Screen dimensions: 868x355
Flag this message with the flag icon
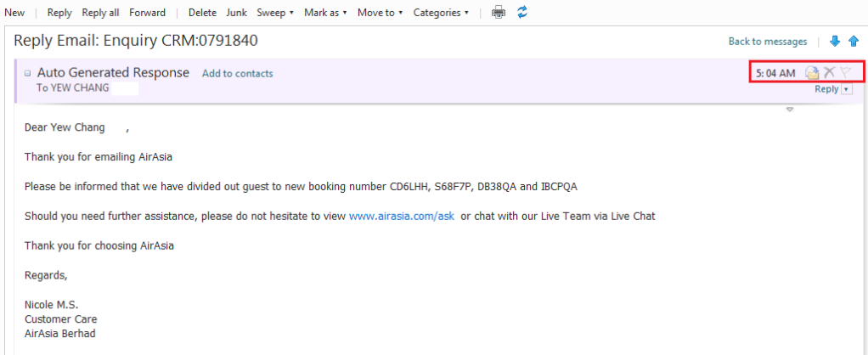(x=845, y=73)
